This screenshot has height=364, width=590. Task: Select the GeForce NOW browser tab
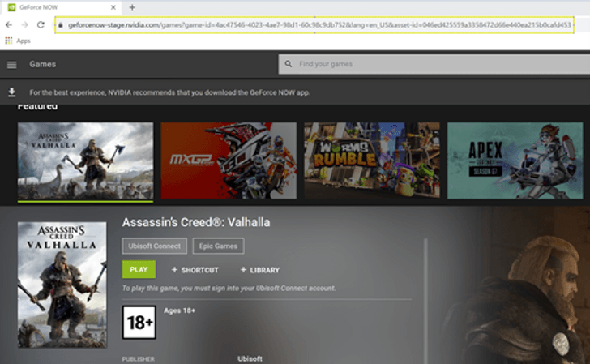pos(62,7)
